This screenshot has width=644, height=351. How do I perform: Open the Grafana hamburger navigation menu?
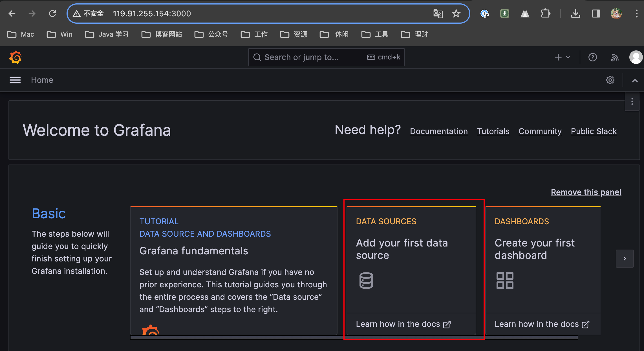pyautogui.click(x=15, y=80)
